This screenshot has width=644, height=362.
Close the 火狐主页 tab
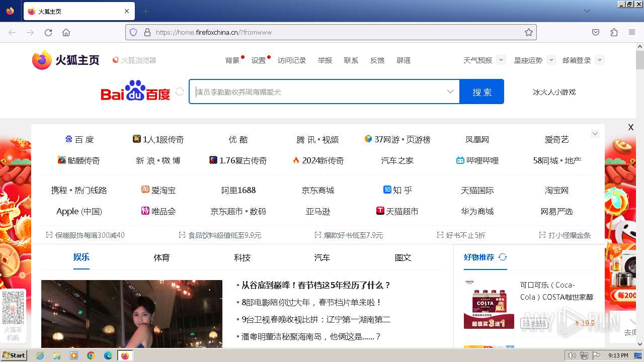[127, 11]
